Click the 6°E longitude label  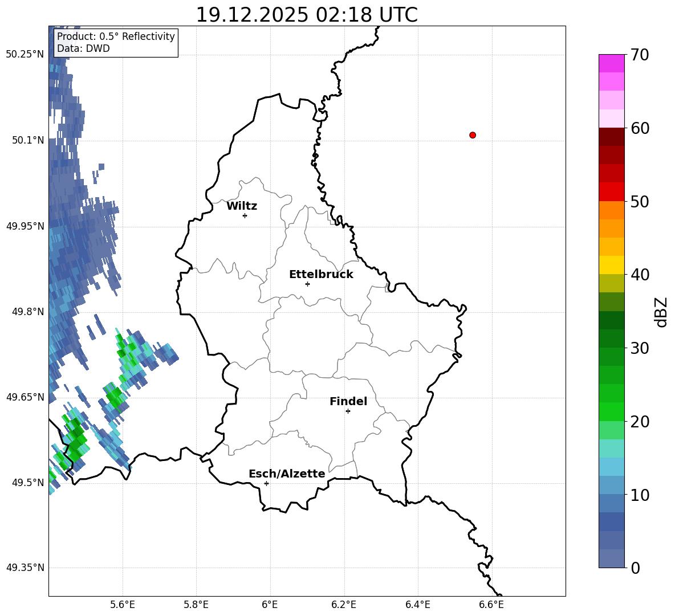pyautogui.click(x=270, y=605)
